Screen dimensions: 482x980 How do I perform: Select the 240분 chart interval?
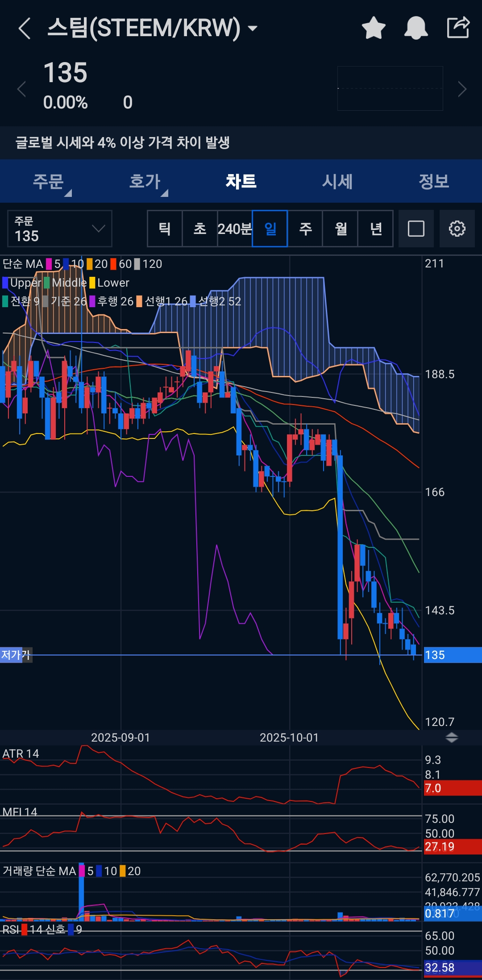coord(235,229)
